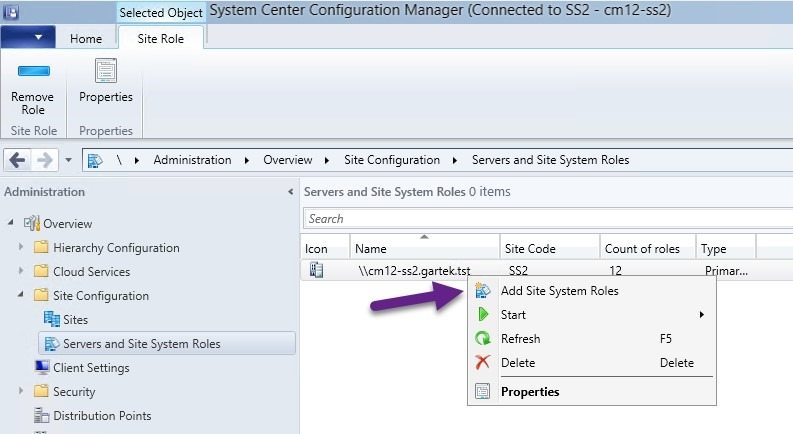Screen dimensions: 793x434
Task: Click into the Search field
Action: (x=548, y=219)
